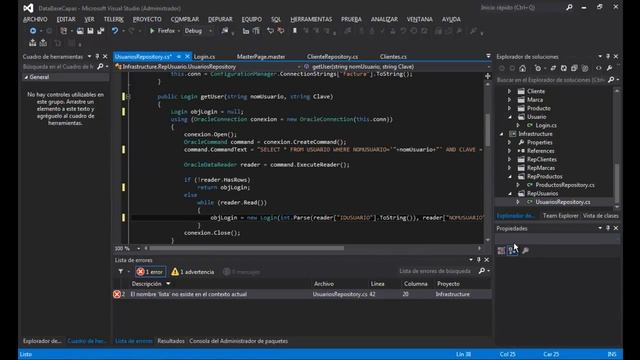This screenshot has width=640, height=360.
Task: Click Properties wrench icon in Solution Explorer toolbar
Action: pos(609,68)
